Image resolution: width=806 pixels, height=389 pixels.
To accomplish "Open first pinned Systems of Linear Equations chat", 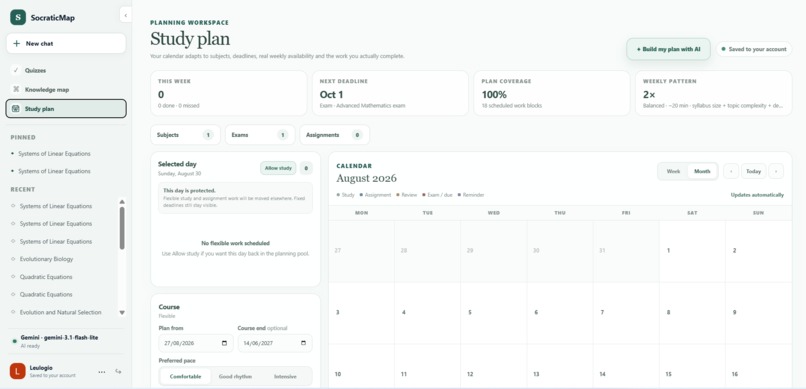I will tap(54, 154).
